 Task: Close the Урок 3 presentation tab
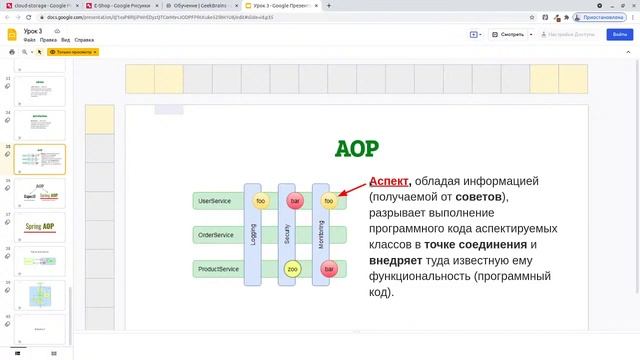point(316,6)
